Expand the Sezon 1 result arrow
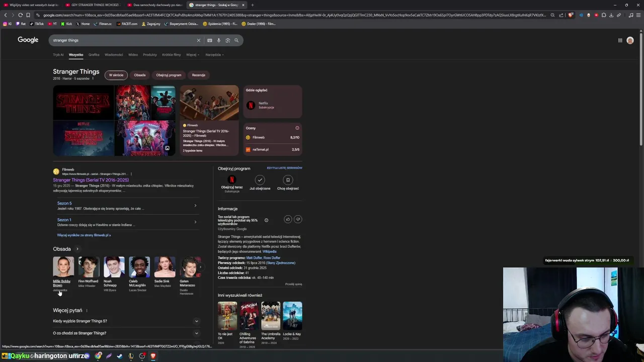 195,222
